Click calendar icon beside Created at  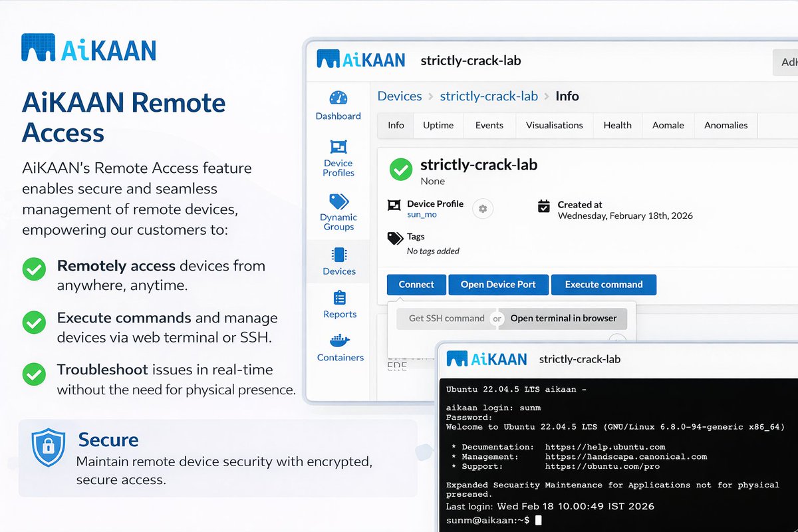[x=544, y=206]
